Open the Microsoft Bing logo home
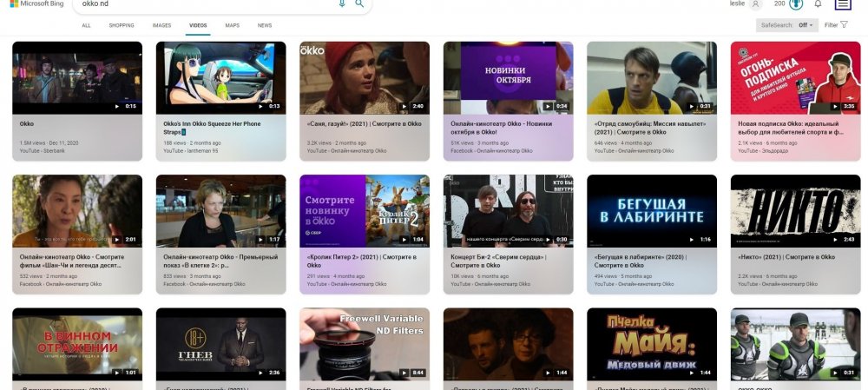Screen dimensions: 868x390 [x=37, y=4]
